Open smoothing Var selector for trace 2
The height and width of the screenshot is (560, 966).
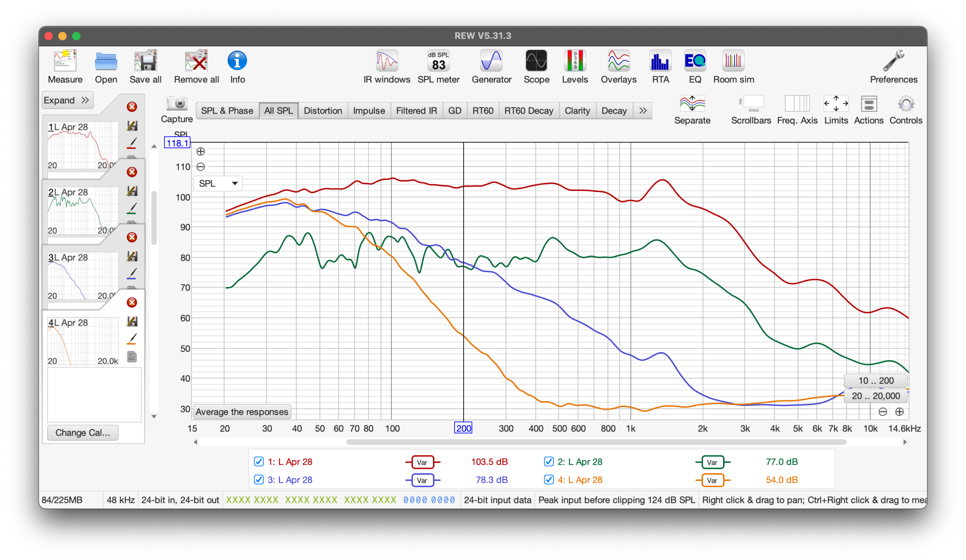[712, 462]
